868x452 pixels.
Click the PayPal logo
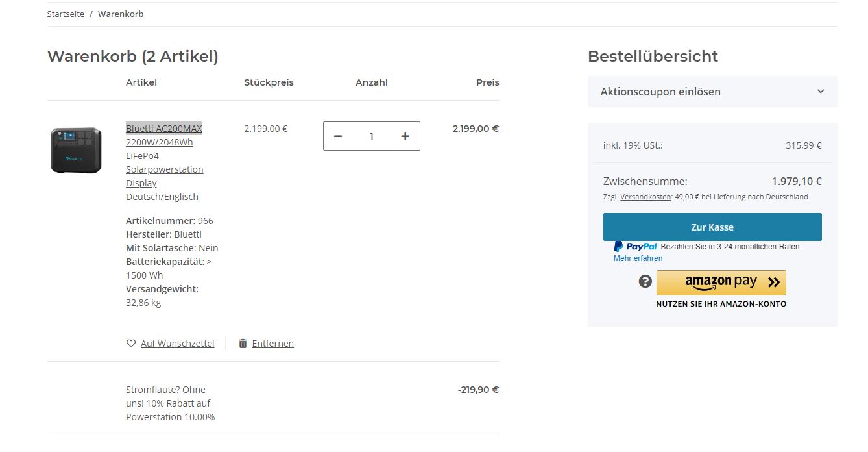pyautogui.click(x=636, y=247)
